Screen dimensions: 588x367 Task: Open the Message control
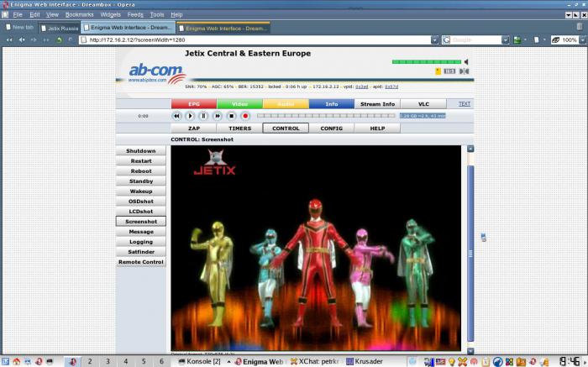(x=141, y=232)
